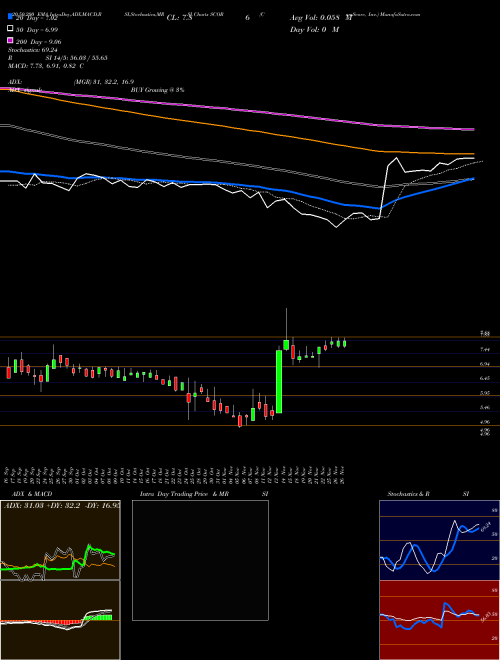Click the 'Day Vol: 0 M' label
The image size is (500, 660).
tap(314, 29)
